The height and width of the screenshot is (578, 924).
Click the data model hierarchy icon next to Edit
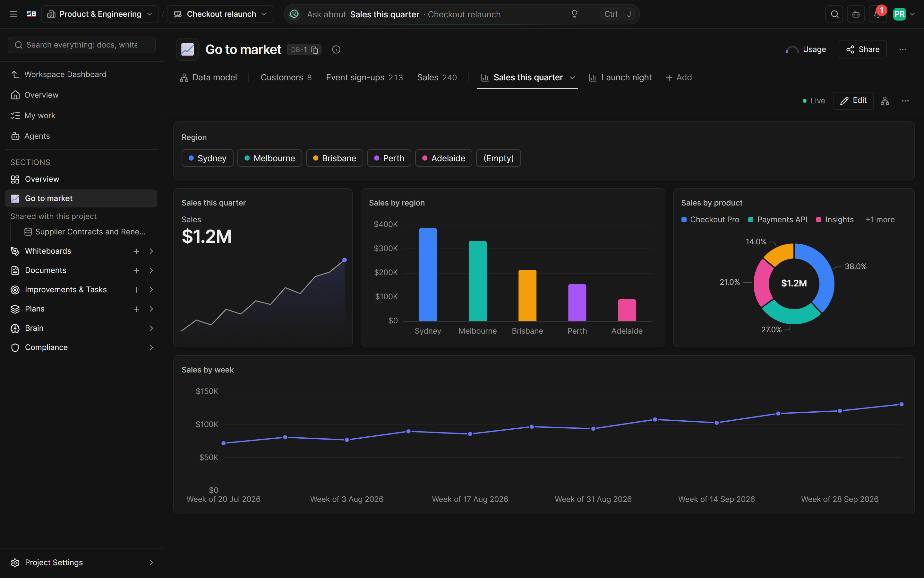[885, 101]
